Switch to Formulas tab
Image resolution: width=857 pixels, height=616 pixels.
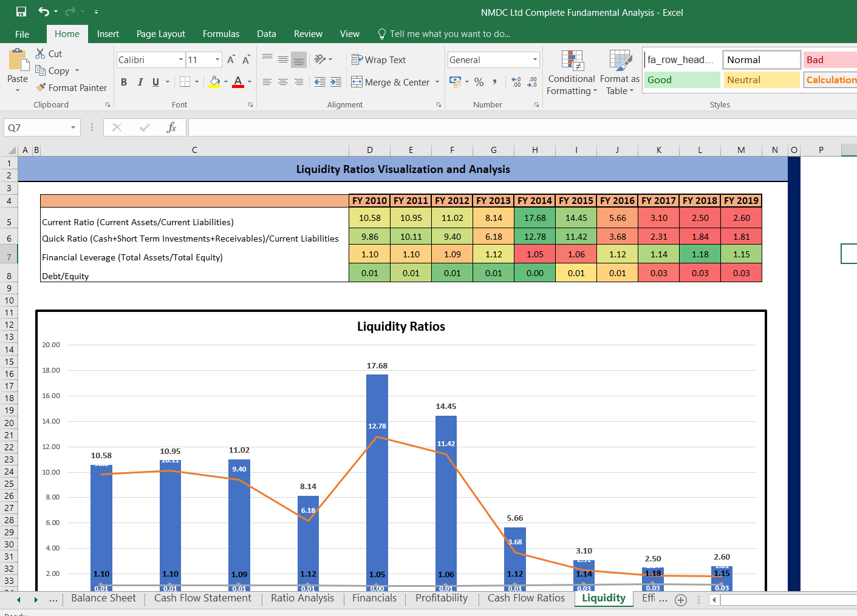click(221, 34)
